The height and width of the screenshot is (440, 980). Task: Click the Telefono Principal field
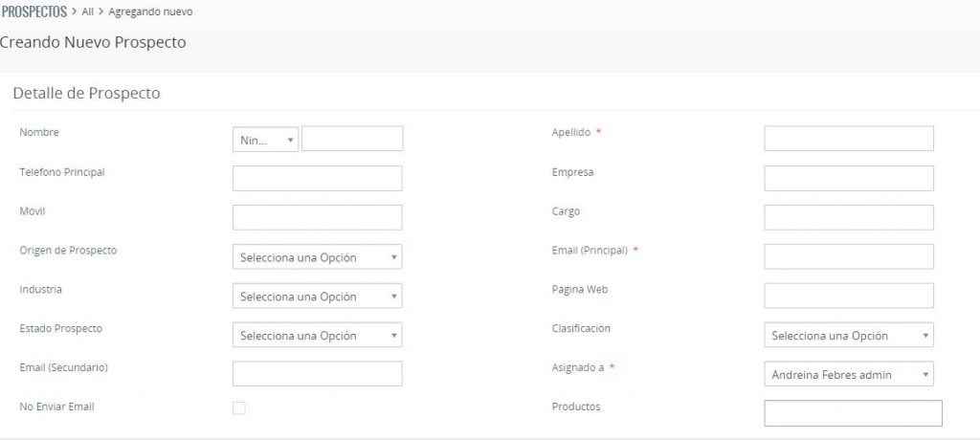click(x=317, y=178)
